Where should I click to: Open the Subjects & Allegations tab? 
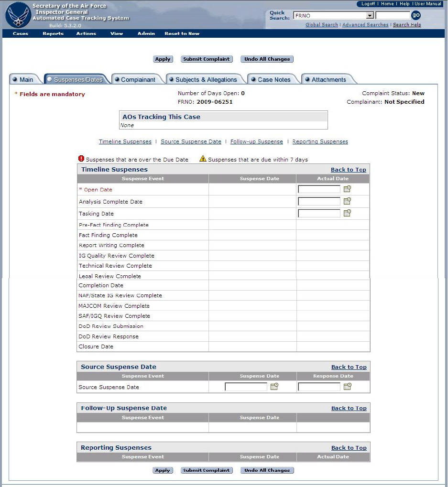[x=206, y=79]
